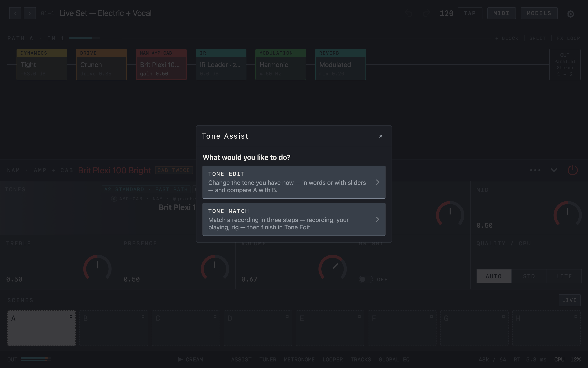Toggle the amp block power icon

(572, 170)
